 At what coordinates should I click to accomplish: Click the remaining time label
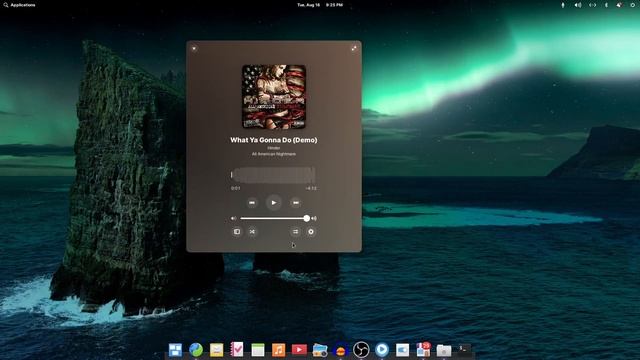click(311, 188)
